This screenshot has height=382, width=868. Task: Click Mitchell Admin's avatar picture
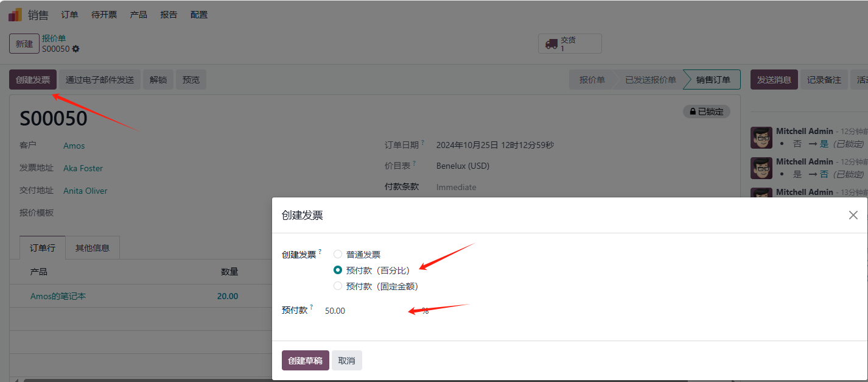point(761,138)
